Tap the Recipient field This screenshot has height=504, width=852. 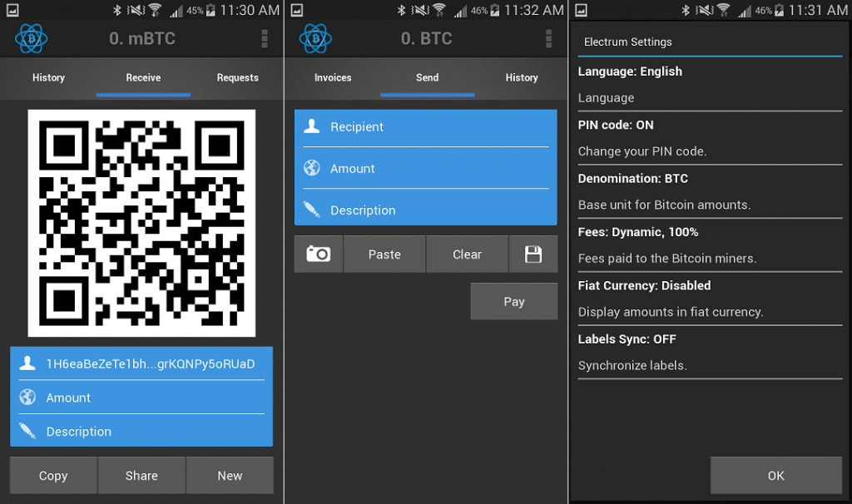[425, 127]
